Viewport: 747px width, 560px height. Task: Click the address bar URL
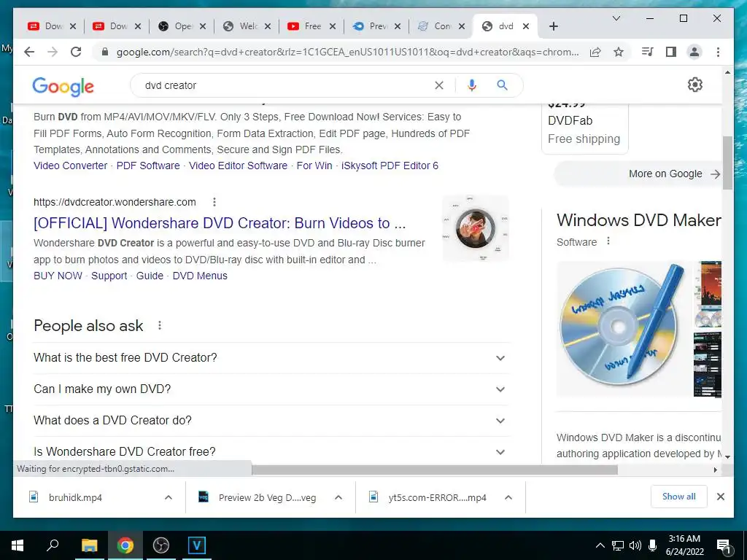[x=348, y=52]
